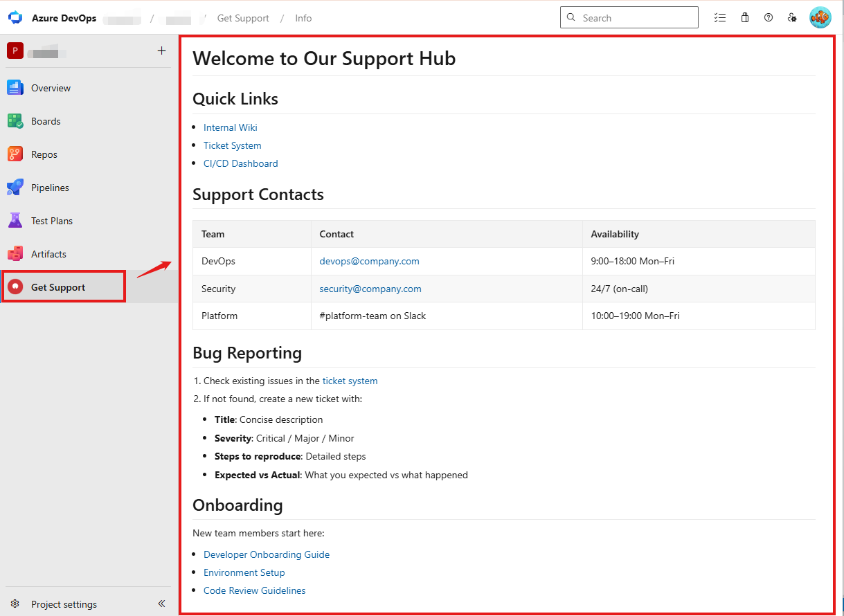This screenshot has width=844, height=616.
Task: Open the Ticket System quick link
Action: pyautogui.click(x=233, y=145)
